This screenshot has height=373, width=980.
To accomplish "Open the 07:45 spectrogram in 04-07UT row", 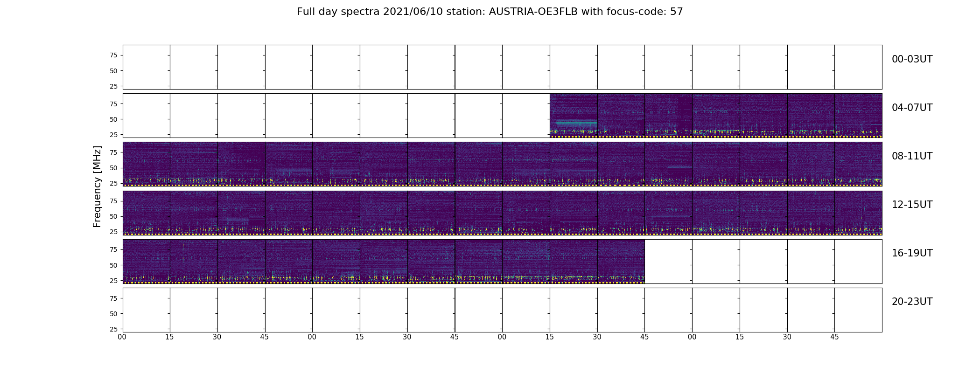I will tap(858, 116).
